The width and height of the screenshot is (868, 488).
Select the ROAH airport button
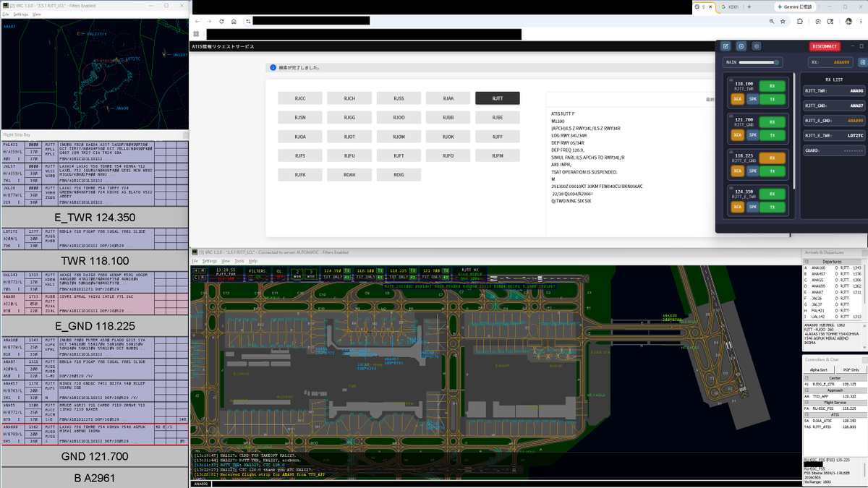point(349,174)
